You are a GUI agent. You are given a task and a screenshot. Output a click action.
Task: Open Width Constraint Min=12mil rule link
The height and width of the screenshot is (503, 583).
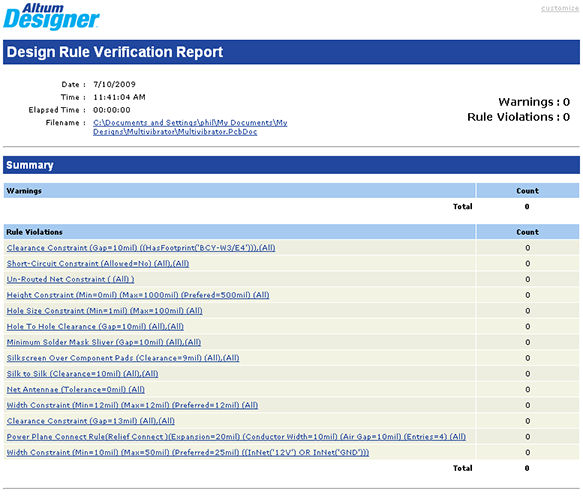(132, 405)
